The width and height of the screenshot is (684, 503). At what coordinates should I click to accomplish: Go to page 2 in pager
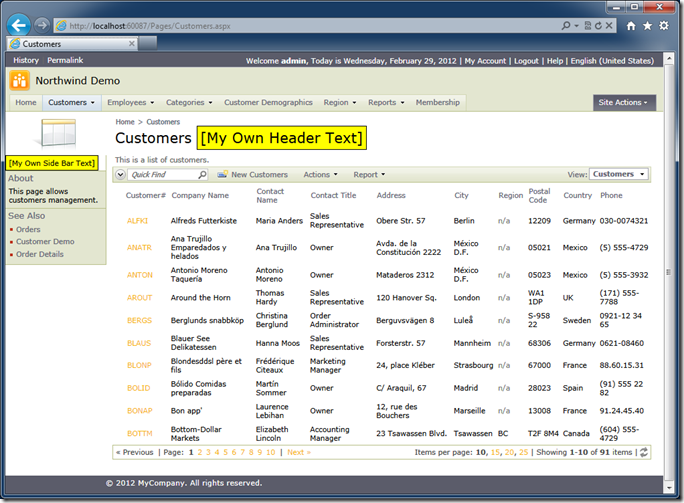click(200, 452)
